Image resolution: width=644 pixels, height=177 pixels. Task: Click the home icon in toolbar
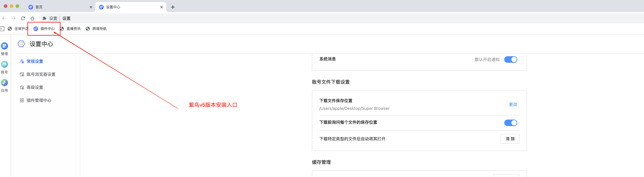[x=32, y=18]
